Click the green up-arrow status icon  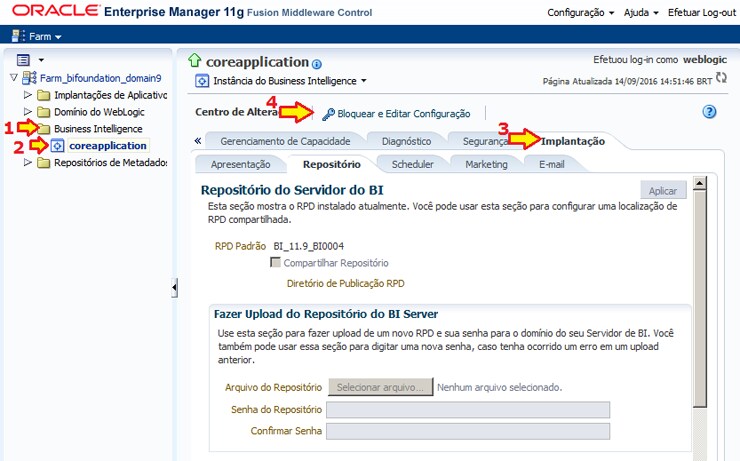pos(194,60)
